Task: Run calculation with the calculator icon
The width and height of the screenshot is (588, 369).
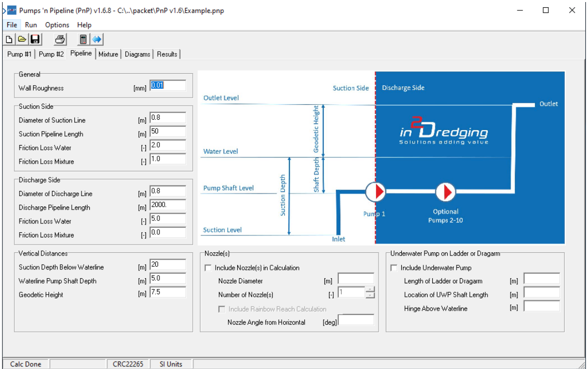Action: [x=84, y=40]
